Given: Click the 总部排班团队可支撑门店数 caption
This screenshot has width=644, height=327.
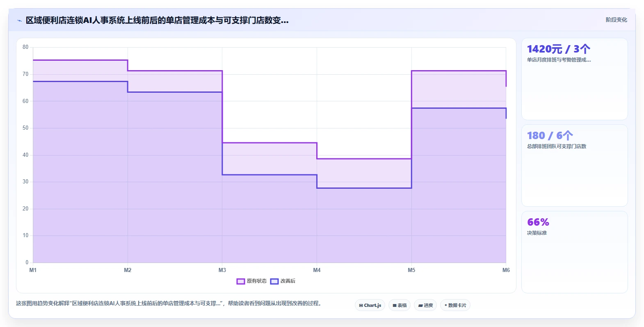Looking at the screenshot, I should click(x=557, y=146).
